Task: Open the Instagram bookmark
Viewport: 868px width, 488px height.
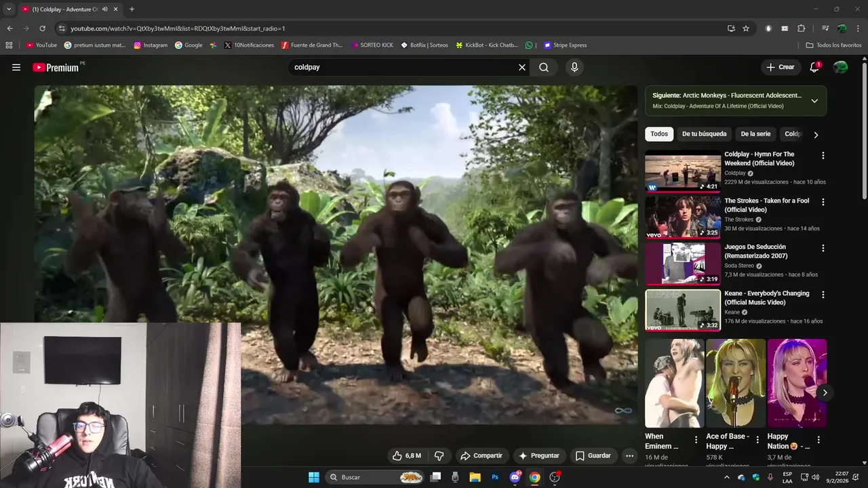Action: tap(151, 45)
